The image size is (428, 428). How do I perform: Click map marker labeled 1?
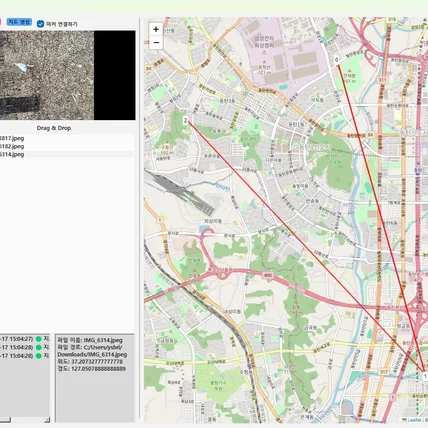[425, 376]
